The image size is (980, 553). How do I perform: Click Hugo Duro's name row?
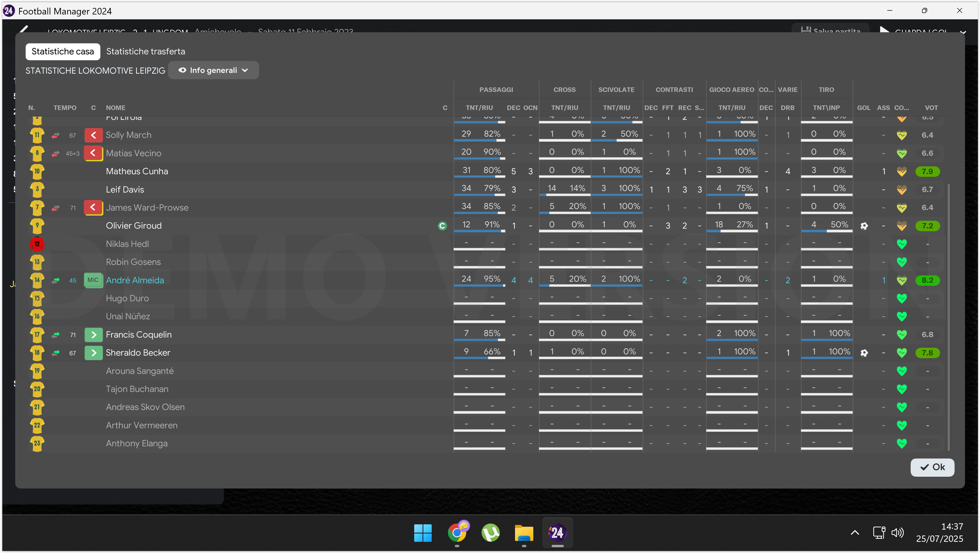click(127, 298)
